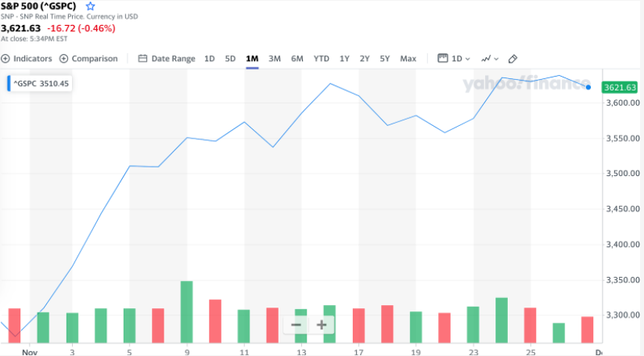Click the interval candle icon
The image size is (644, 356).
click(442, 59)
